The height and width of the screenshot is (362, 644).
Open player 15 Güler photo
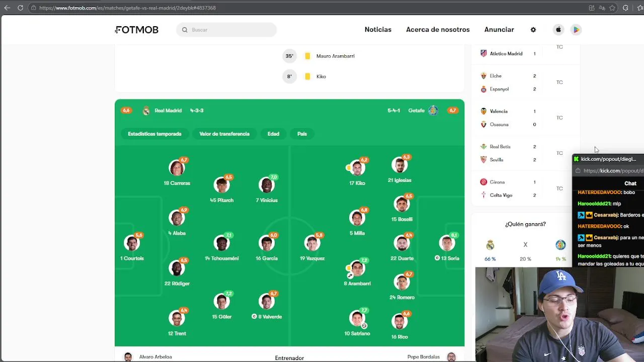221,302
